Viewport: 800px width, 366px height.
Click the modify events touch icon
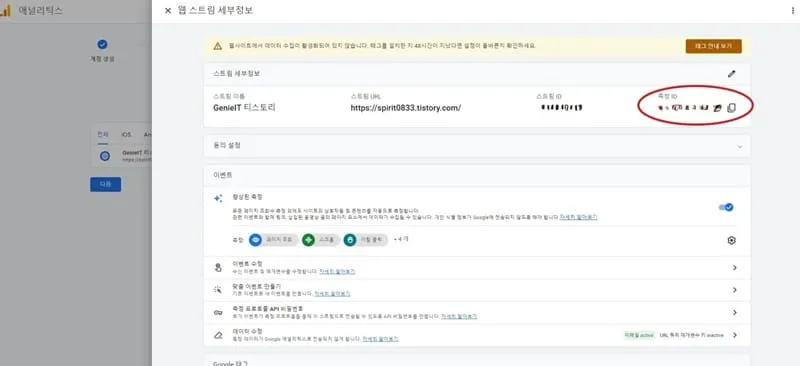click(x=218, y=267)
